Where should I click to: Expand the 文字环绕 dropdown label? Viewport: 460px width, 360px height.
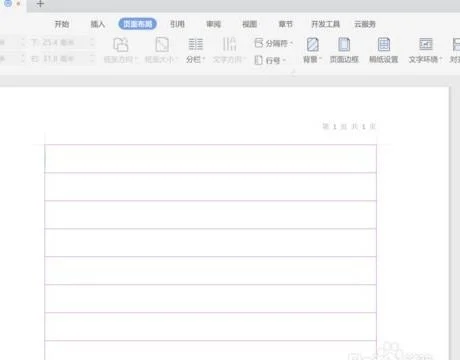(x=425, y=60)
